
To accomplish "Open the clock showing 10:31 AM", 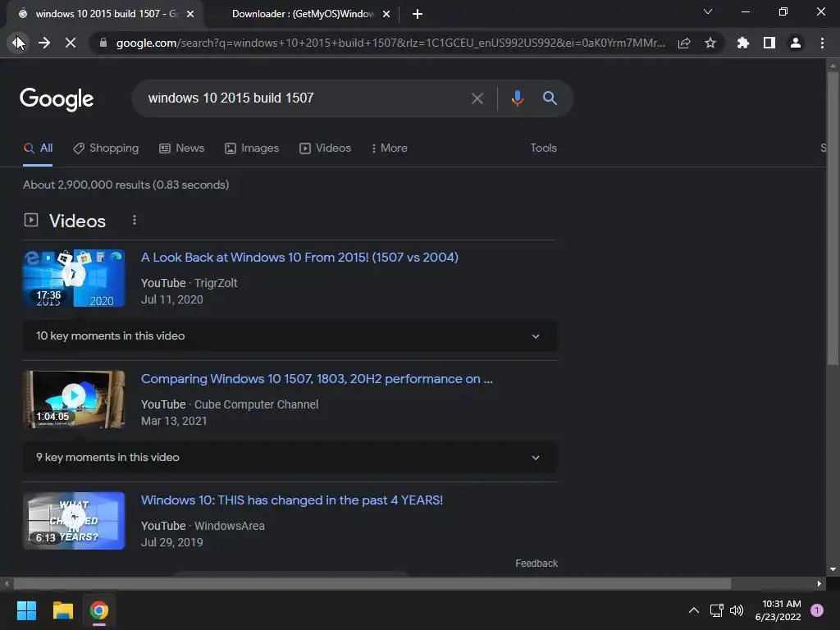I will 778,610.
